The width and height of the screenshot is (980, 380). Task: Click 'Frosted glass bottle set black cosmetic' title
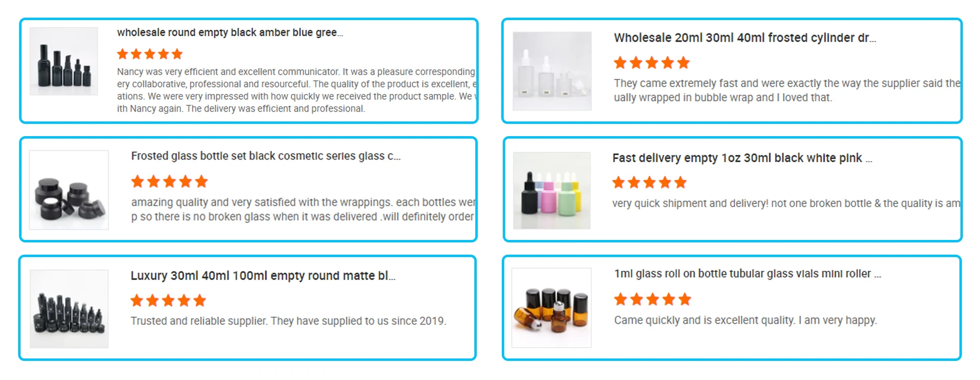[x=266, y=156]
